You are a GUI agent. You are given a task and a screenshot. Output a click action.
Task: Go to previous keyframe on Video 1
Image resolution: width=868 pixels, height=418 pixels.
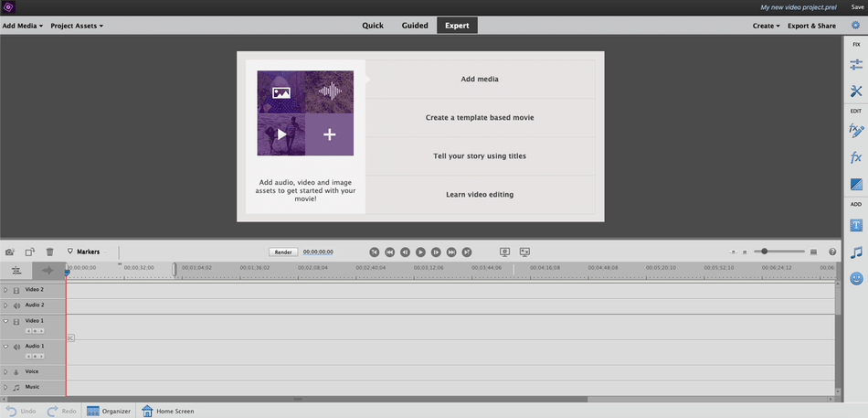tap(29, 331)
